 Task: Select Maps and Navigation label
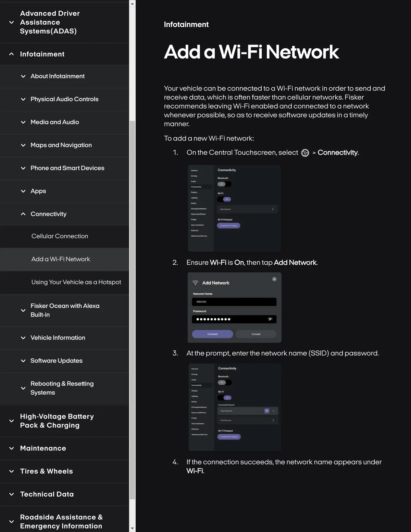pyautogui.click(x=61, y=145)
